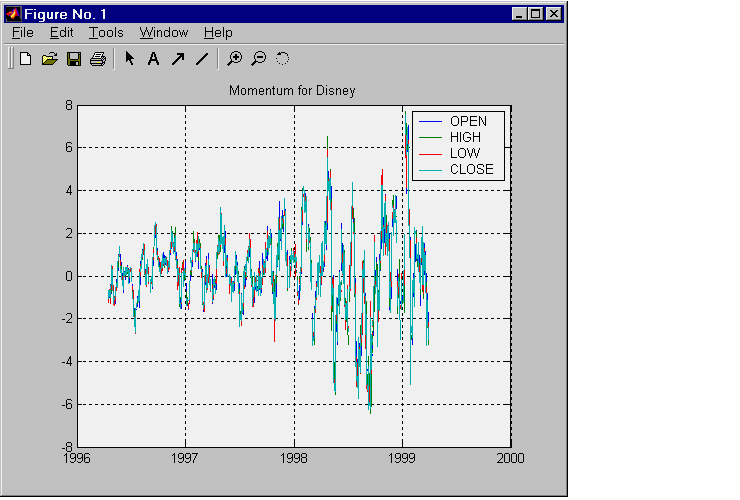This screenshot has height=500, width=740.
Task: Select the Add Arrow annotation tool
Action: (178, 59)
